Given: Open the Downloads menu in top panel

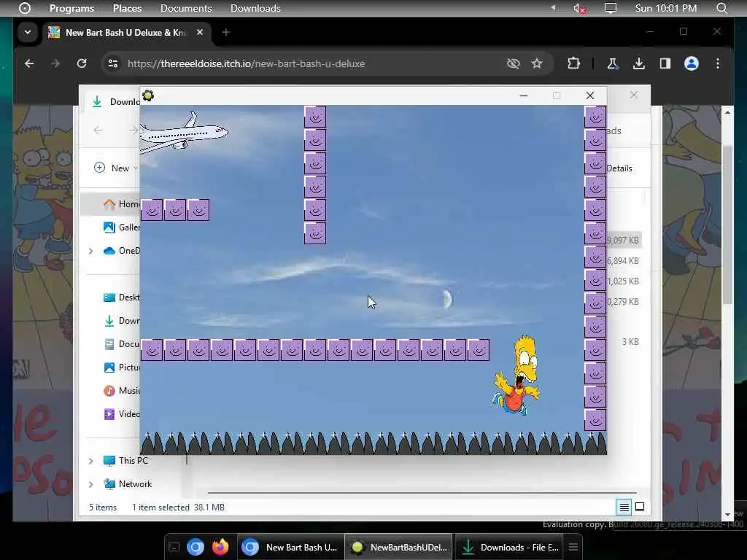Looking at the screenshot, I should 255,8.
